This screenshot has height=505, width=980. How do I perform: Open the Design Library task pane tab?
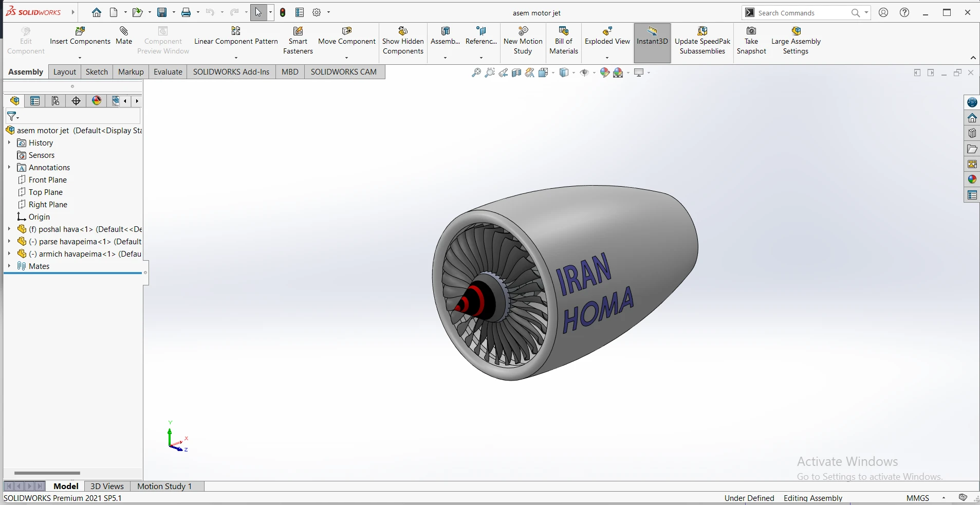(x=972, y=133)
